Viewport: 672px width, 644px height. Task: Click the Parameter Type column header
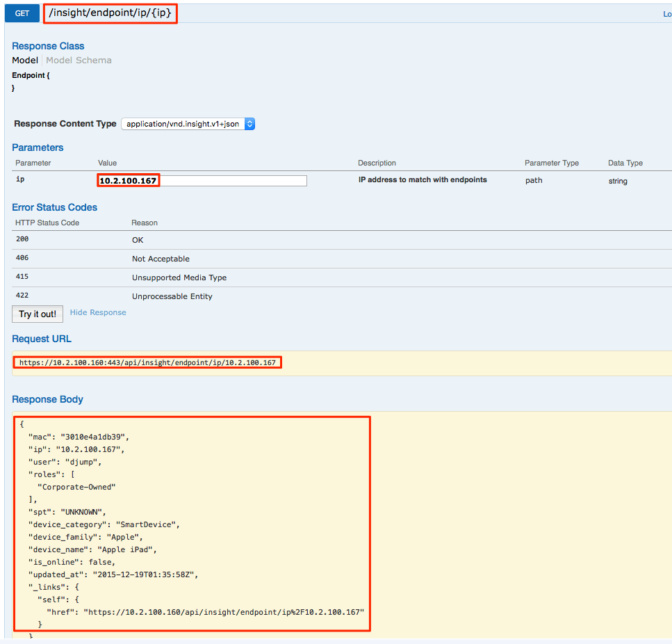[x=552, y=163]
